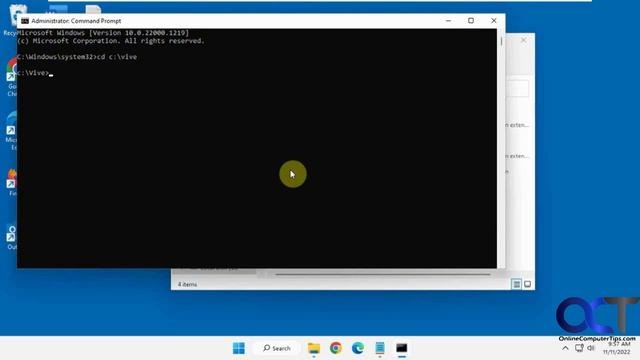Screen dimensions: 640x360
Task: Open the Notepad taskbar icon
Action: point(380,348)
